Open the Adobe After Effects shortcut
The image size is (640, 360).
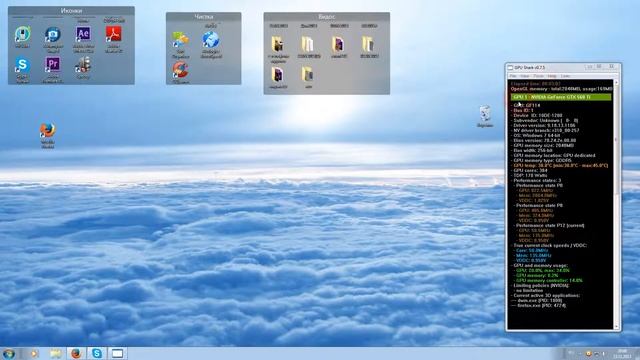point(83,35)
